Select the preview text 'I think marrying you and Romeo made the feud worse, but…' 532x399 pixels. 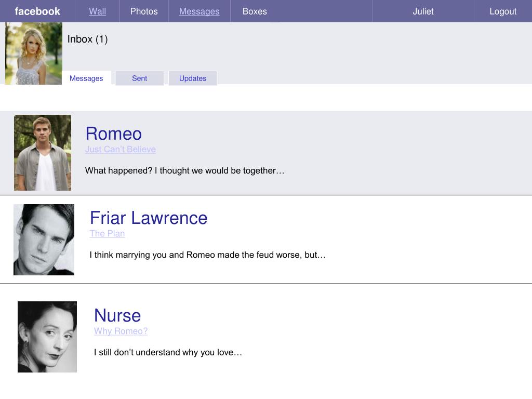[208, 255]
